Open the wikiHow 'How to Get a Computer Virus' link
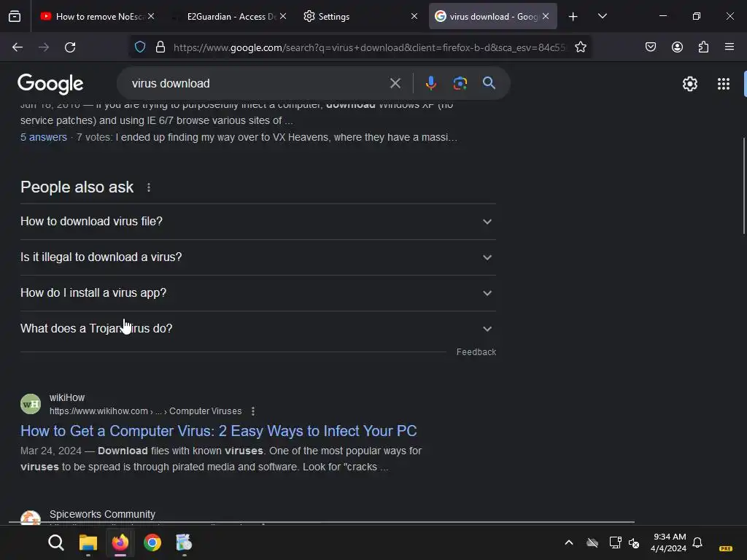This screenshot has height=560, width=747. point(219,431)
